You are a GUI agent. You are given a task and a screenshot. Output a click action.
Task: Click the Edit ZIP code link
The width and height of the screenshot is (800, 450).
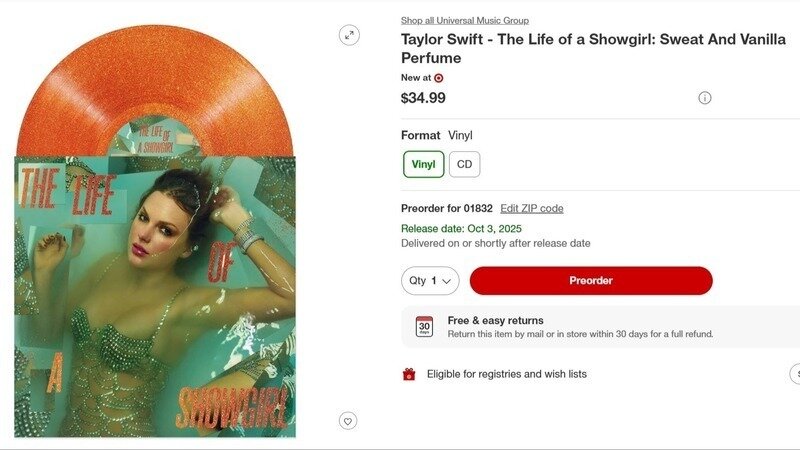point(532,208)
